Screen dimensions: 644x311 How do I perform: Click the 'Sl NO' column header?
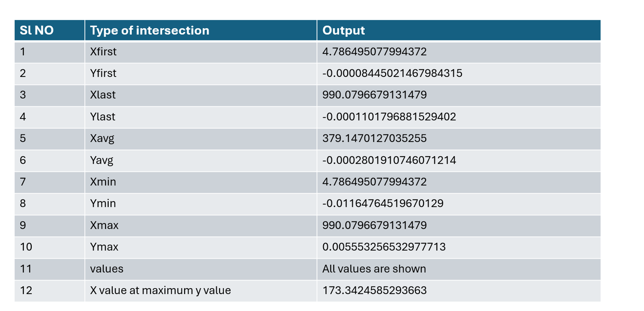pyautogui.click(x=36, y=30)
